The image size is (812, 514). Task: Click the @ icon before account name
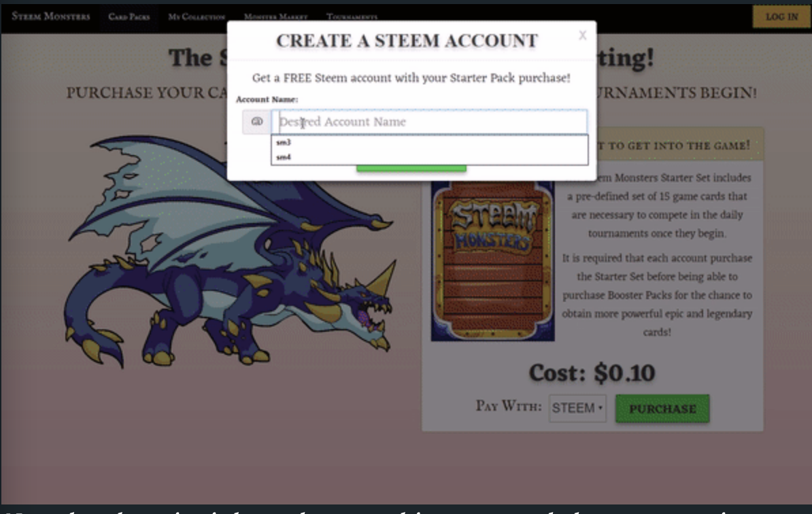[x=257, y=122]
